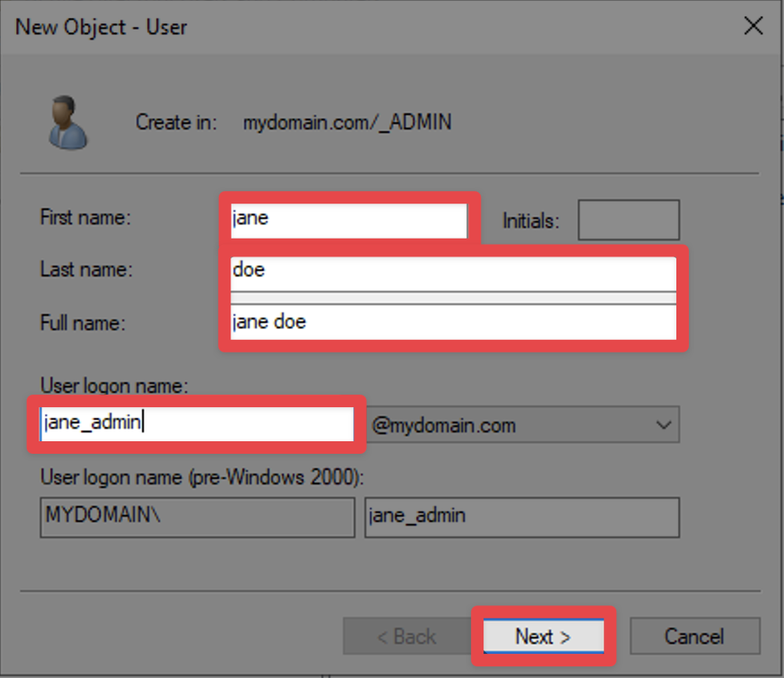This screenshot has height=678, width=784.
Task: Click the "First name:" label
Action: [86, 217]
